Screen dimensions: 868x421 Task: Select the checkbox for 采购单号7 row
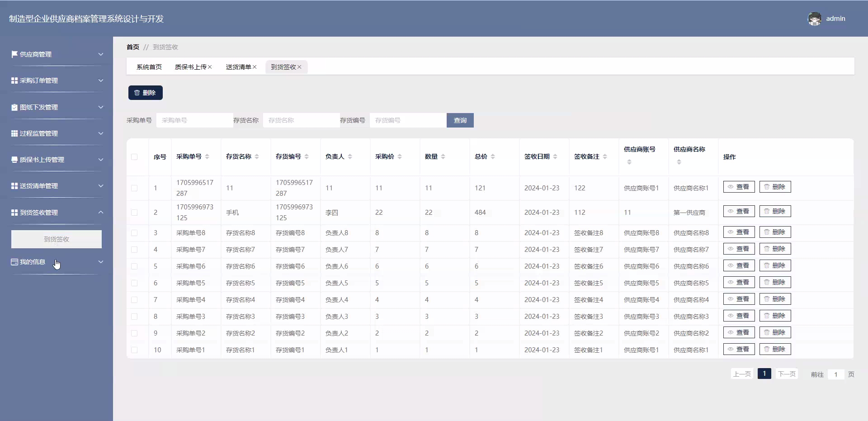(134, 250)
